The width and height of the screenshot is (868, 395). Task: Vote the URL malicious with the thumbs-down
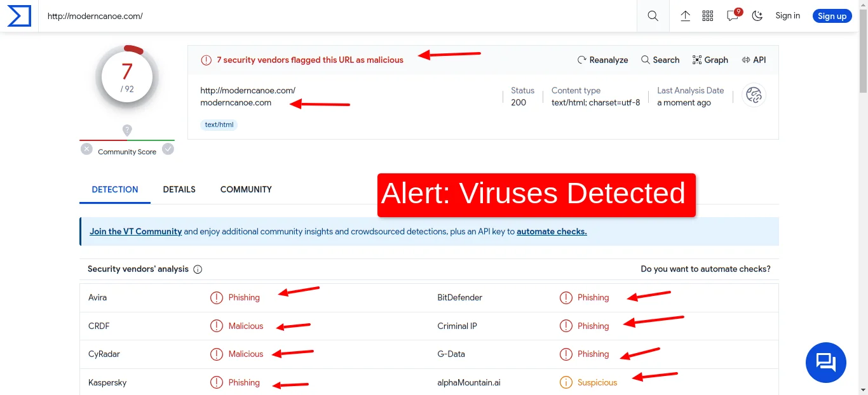tap(86, 149)
